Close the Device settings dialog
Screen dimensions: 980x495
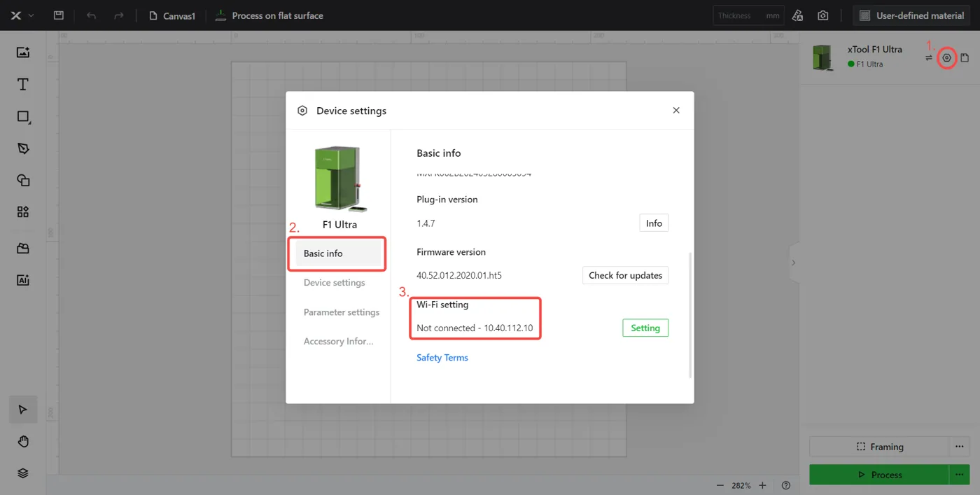pyautogui.click(x=676, y=111)
